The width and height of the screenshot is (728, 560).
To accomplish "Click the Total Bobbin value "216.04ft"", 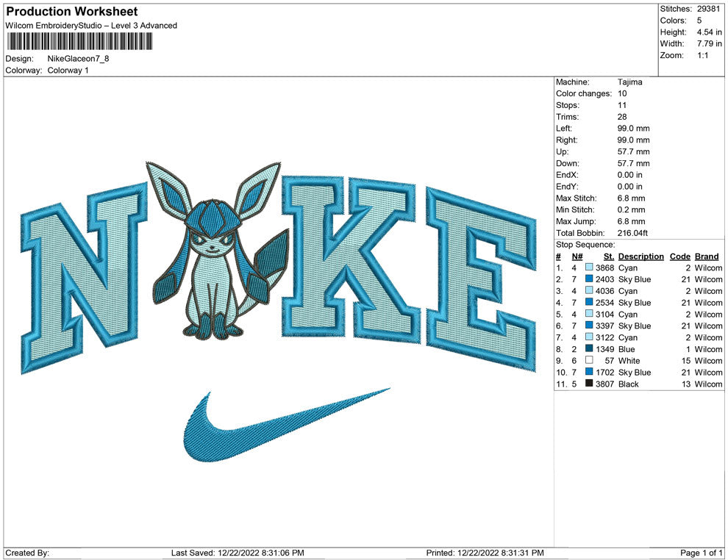I will [632, 233].
